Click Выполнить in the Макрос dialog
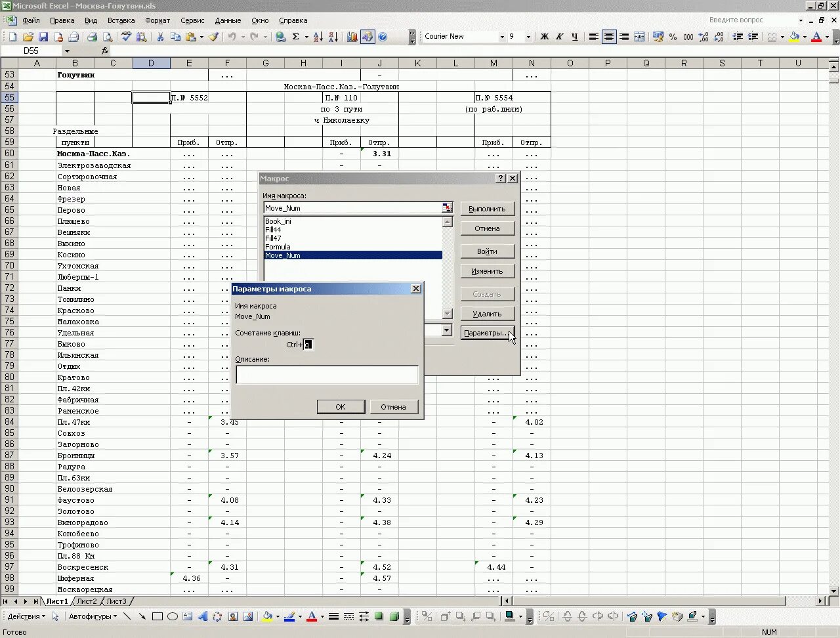 487,209
